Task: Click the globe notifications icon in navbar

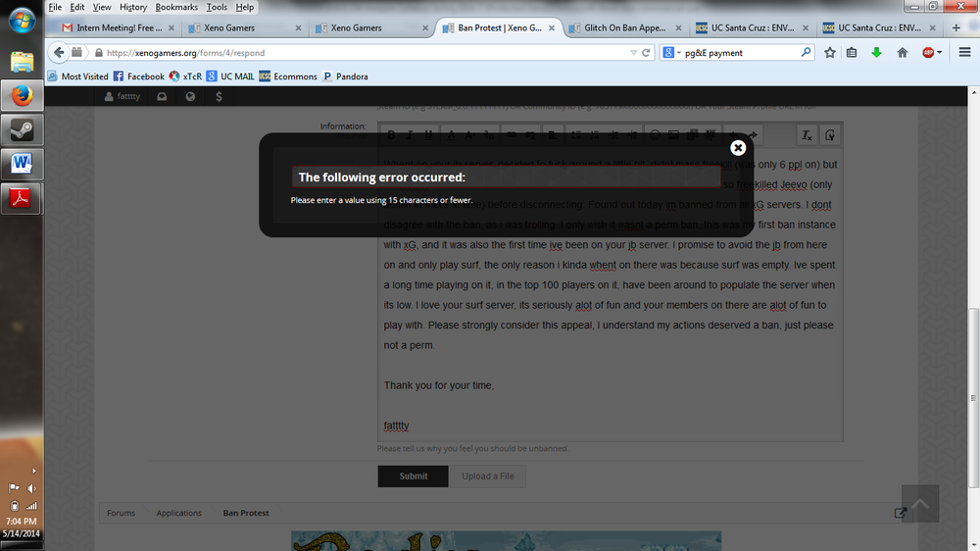Action: (x=190, y=96)
